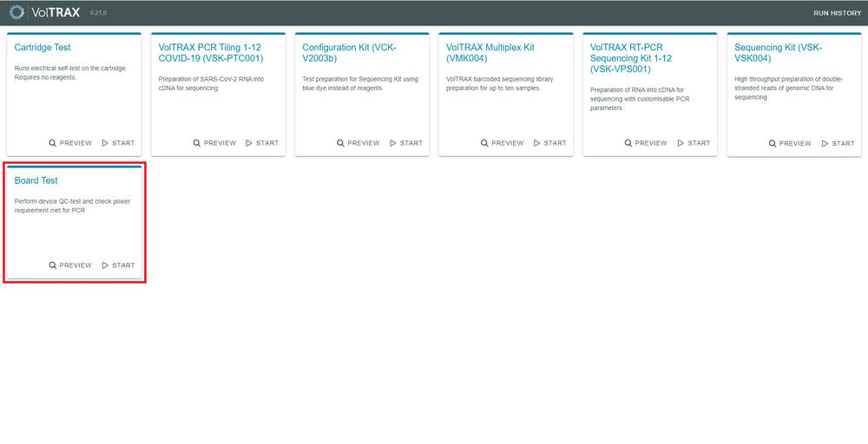Start the VolTRAX Multiplex Kit (VMK004)
The height and width of the screenshot is (444, 868).
coord(550,143)
